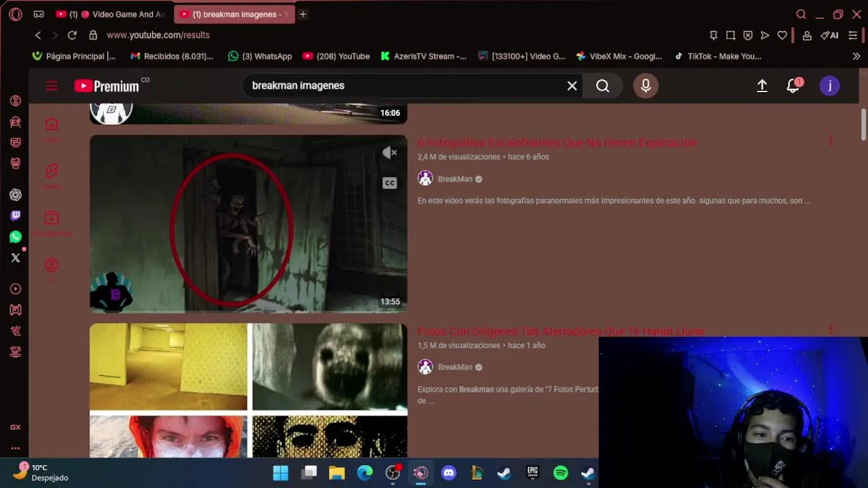The width and height of the screenshot is (868, 488).
Task: Add the page to bookmarks with the heart icon
Action: pyautogui.click(x=782, y=35)
